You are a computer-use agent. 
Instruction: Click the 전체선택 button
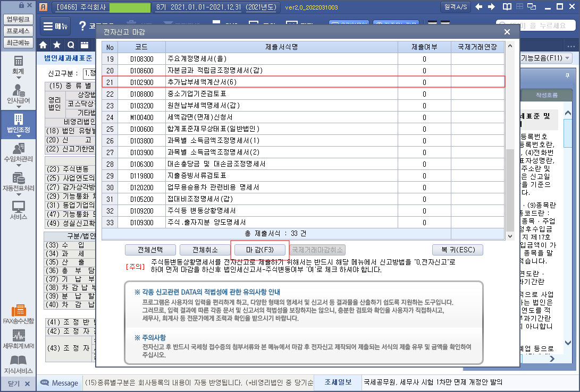point(150,250)
